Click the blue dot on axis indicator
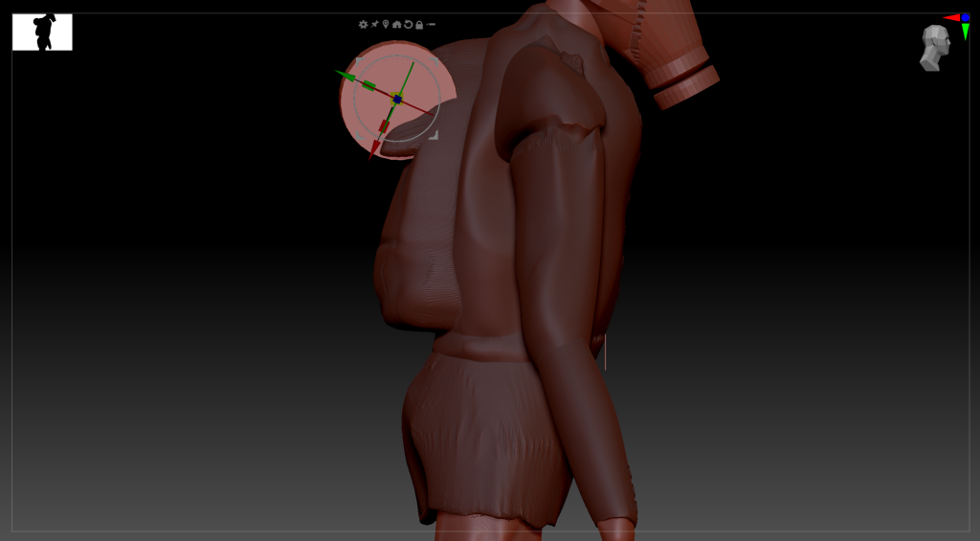Screen dimensions: 980x541 pos(966,17)
